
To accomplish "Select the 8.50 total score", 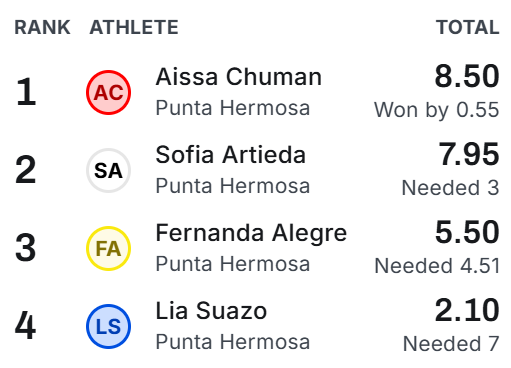I will 467,76.
